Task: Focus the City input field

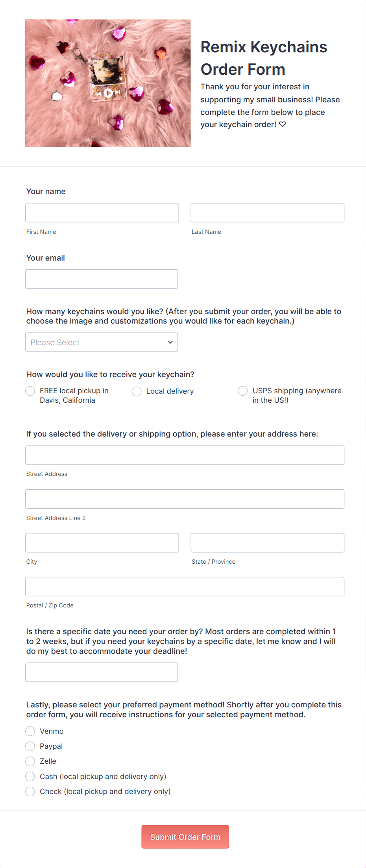Action: tap(102, 542)
